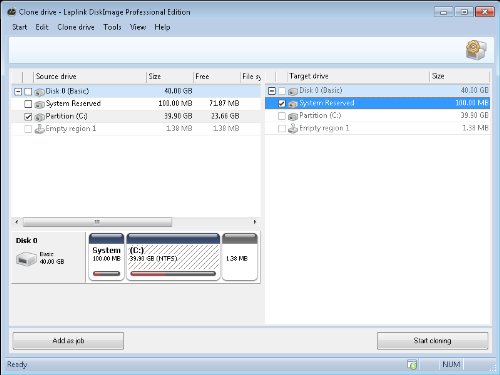Toggle the target Disk 0 (Basic) checkbox

282,91
